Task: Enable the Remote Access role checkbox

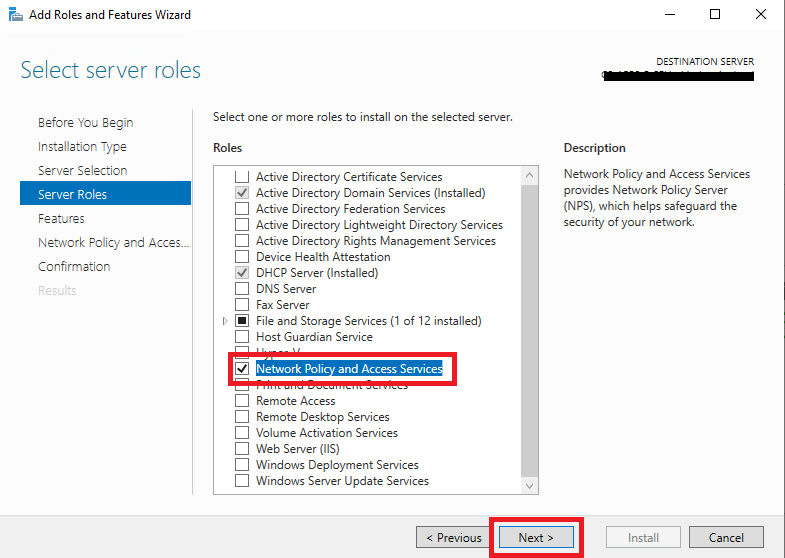Action: (242, 401)
